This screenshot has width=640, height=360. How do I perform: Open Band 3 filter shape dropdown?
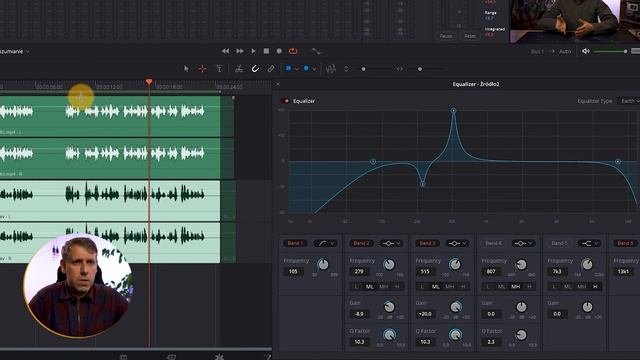458,243
